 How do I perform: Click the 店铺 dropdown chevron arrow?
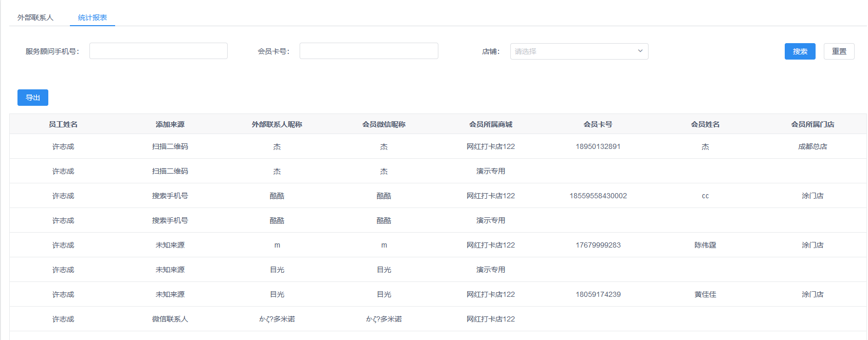tap(640, 51)
